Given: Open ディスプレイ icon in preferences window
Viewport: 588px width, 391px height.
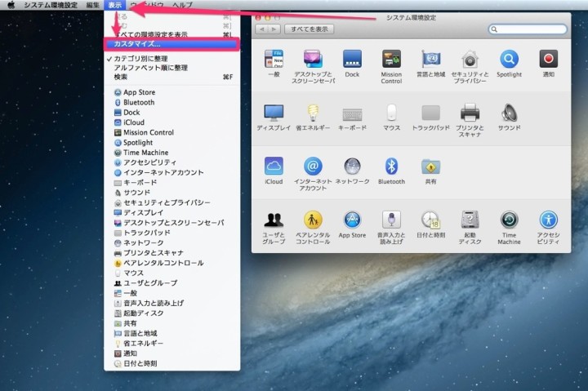Looking at the screenshot, I should pyautogui.click(x=274, y=113).
